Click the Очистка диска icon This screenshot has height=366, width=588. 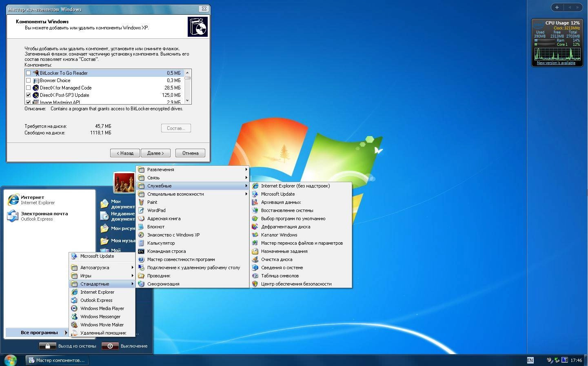point(255,259)
